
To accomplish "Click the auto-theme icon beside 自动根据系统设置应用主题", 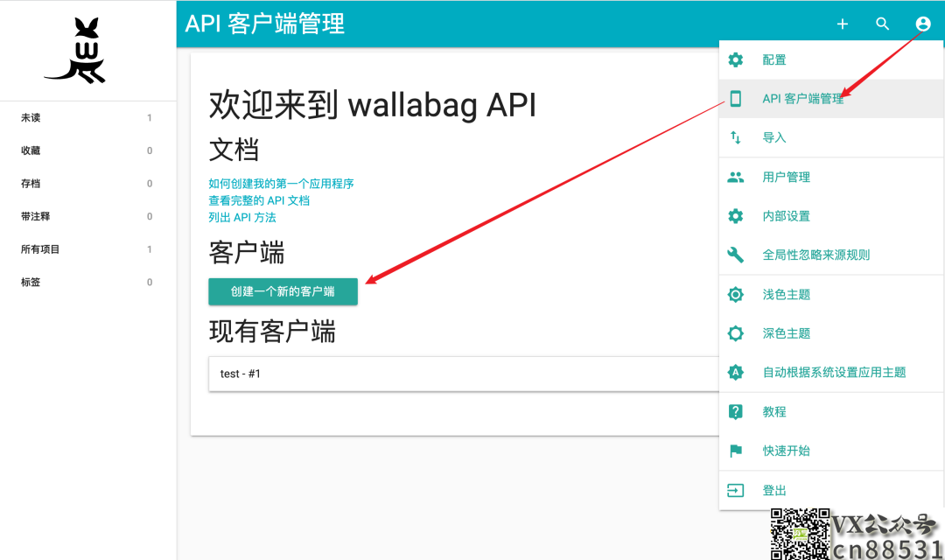I will click(x=735, y=373).
